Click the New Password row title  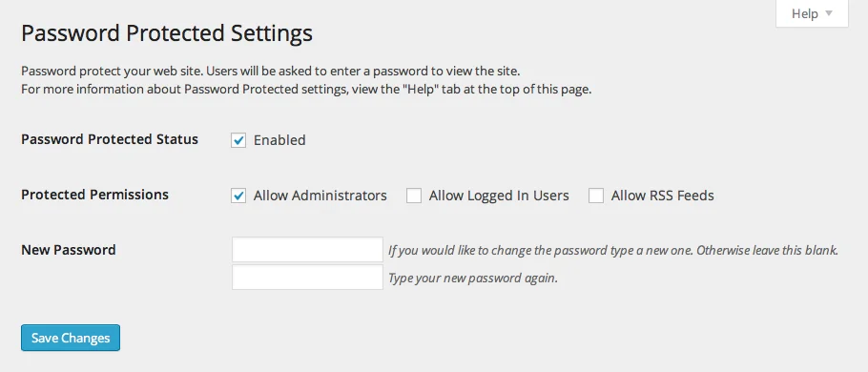tap(68, 250)
